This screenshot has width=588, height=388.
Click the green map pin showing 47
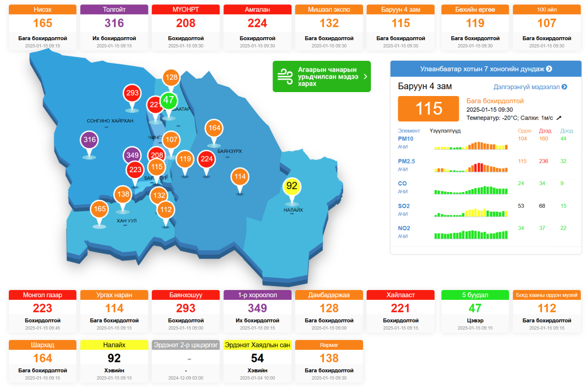coord(169,101)
